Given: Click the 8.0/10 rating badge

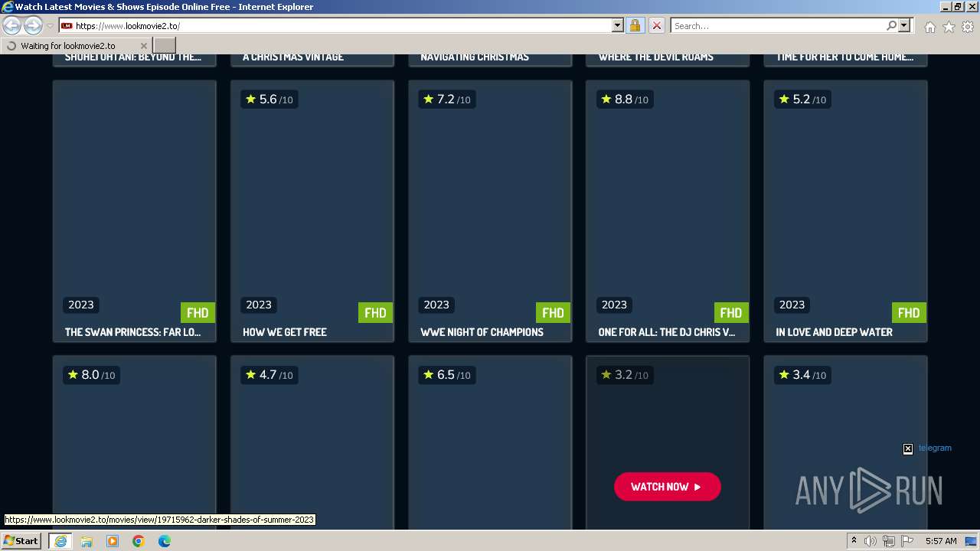Looking at the screenshot, I should 91,375.
